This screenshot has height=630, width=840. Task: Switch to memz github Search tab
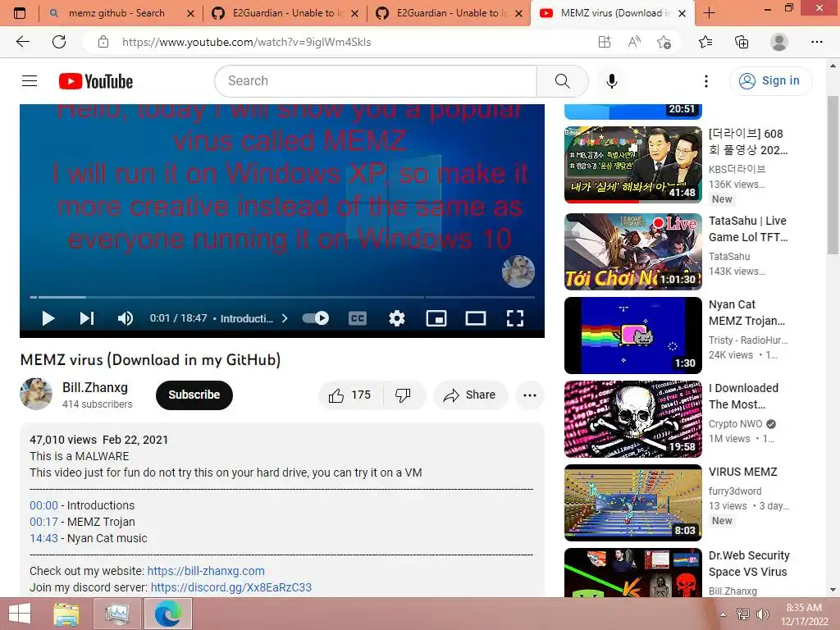(116, 13)
